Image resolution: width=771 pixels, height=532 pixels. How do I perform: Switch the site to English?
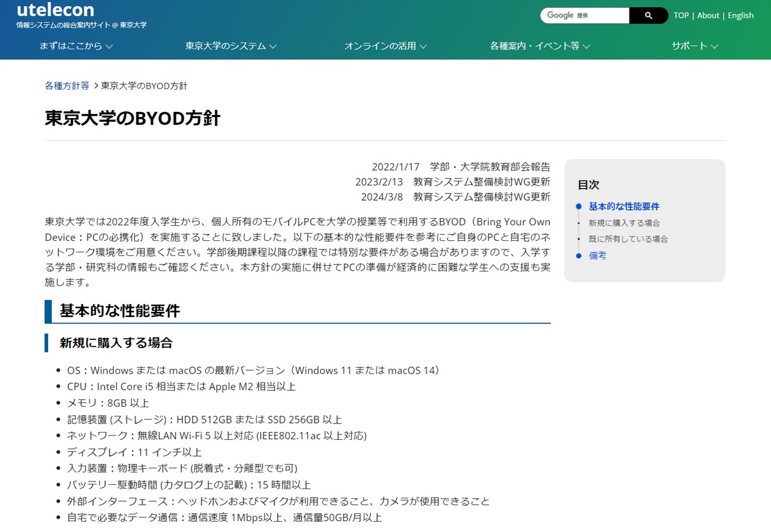740,16
